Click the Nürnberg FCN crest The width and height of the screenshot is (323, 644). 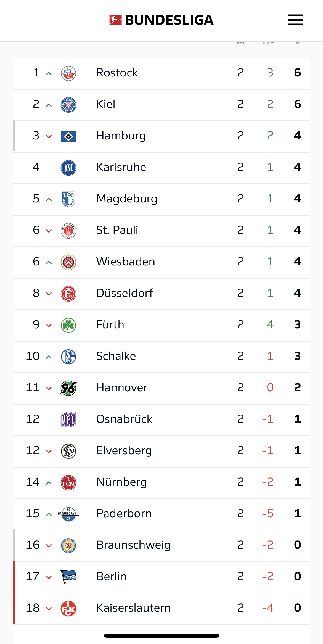[x=68, y=482]
